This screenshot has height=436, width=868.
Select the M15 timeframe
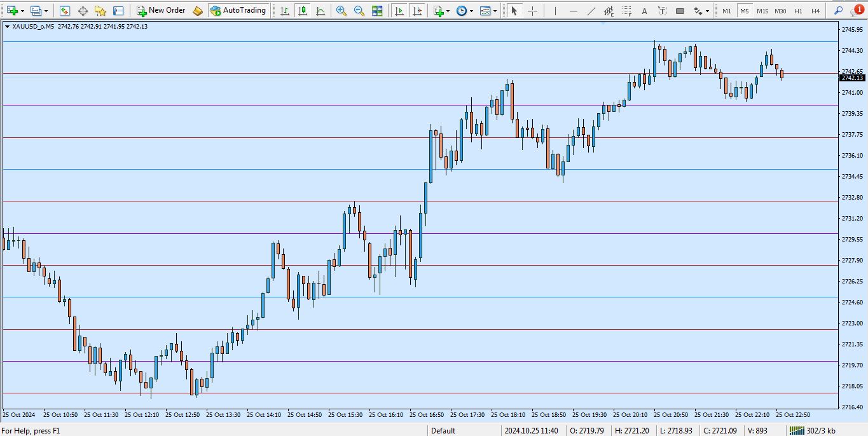click(x=762, y=11)
